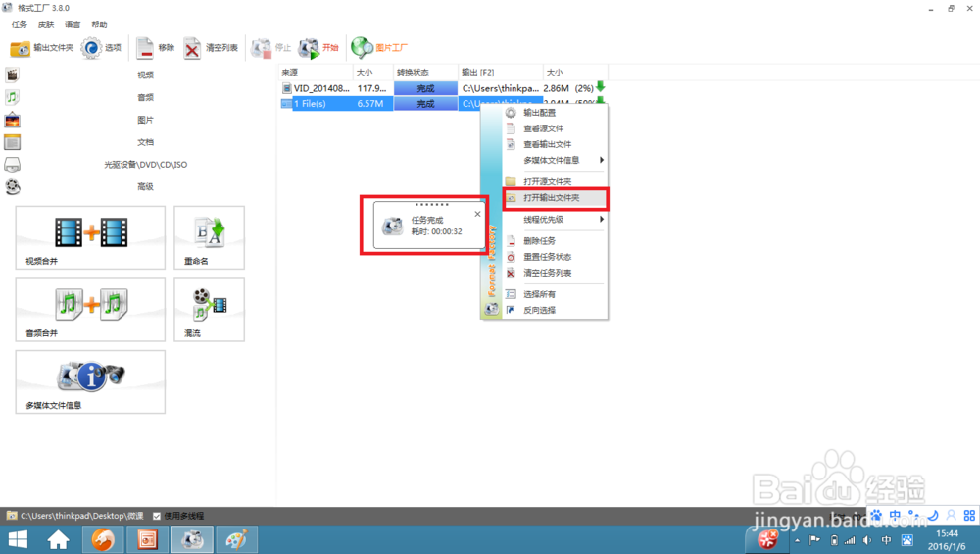The height and width of the screenshot is (554, 980).
Task: Select 查看输出文件 in context menu
Action: [555, 144]
